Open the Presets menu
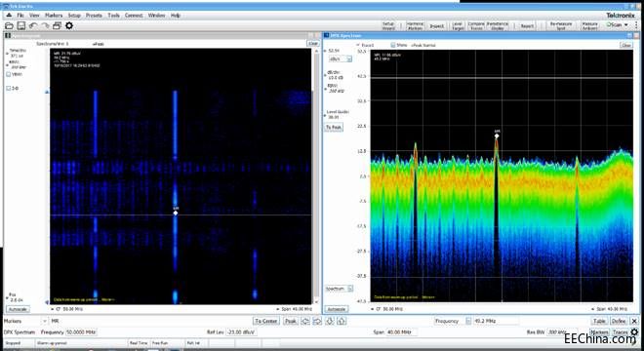This screenshot has height=351, width=644. (x=94, y=16)
